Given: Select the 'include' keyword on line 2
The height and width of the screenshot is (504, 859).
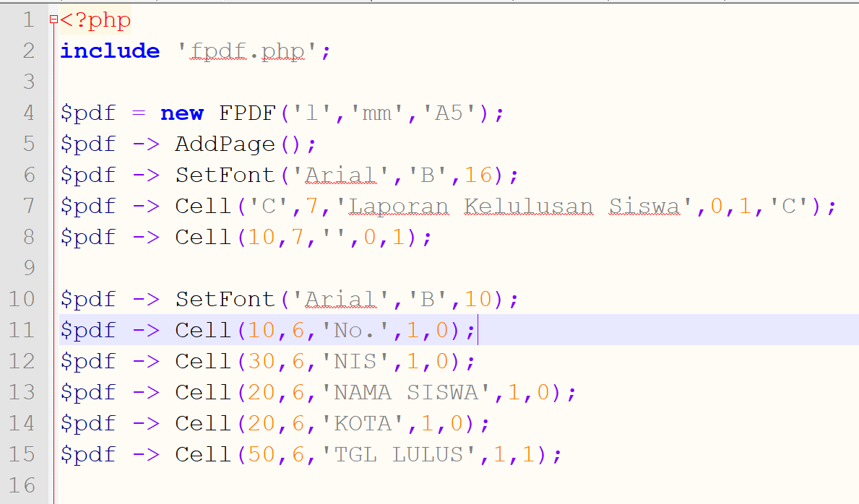Looking at the screenshot, I should tap(109, 51).
